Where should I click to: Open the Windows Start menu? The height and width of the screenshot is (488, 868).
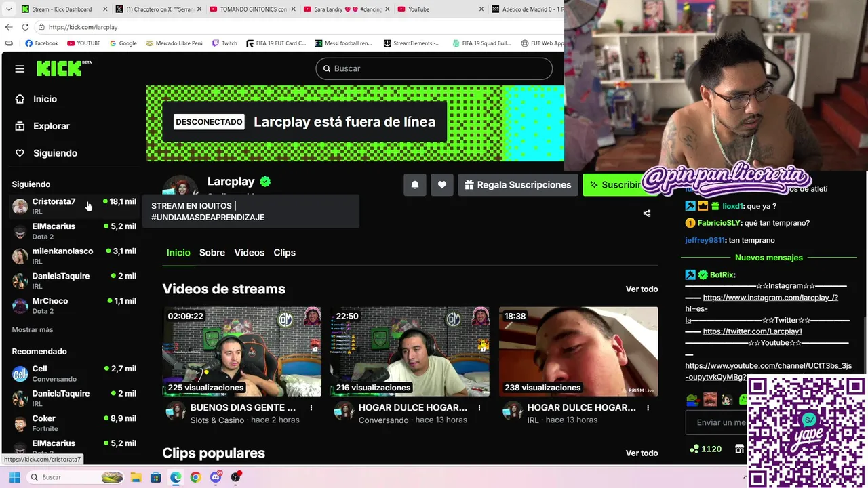point(14,477)
